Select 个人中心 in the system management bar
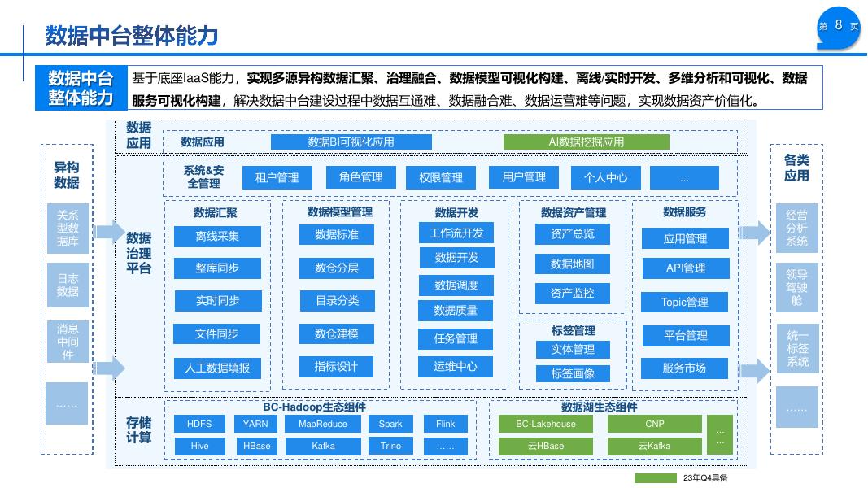This screenshot has width=868, height=488. click(x=605, y=177)
